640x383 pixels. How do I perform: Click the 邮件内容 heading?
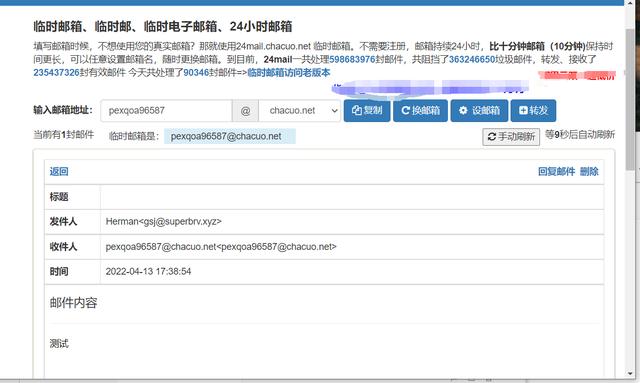click(x=73, y=303)
